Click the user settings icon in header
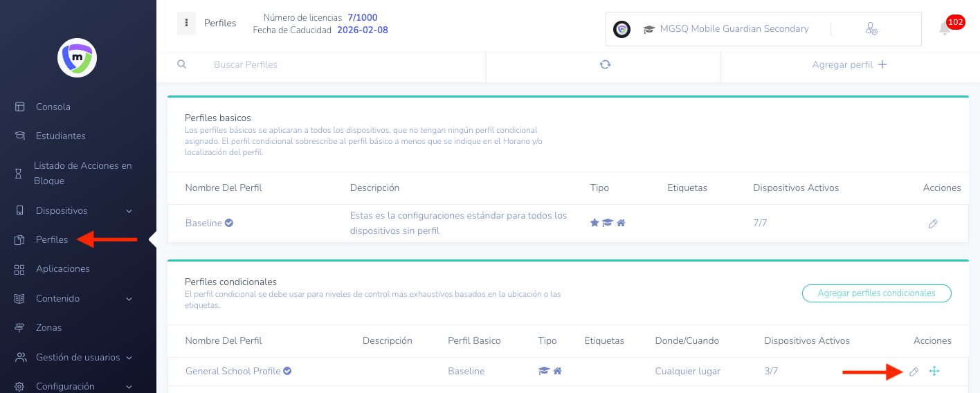The width and height of the screenshot is (980, 393). click(x=871, y=28)
